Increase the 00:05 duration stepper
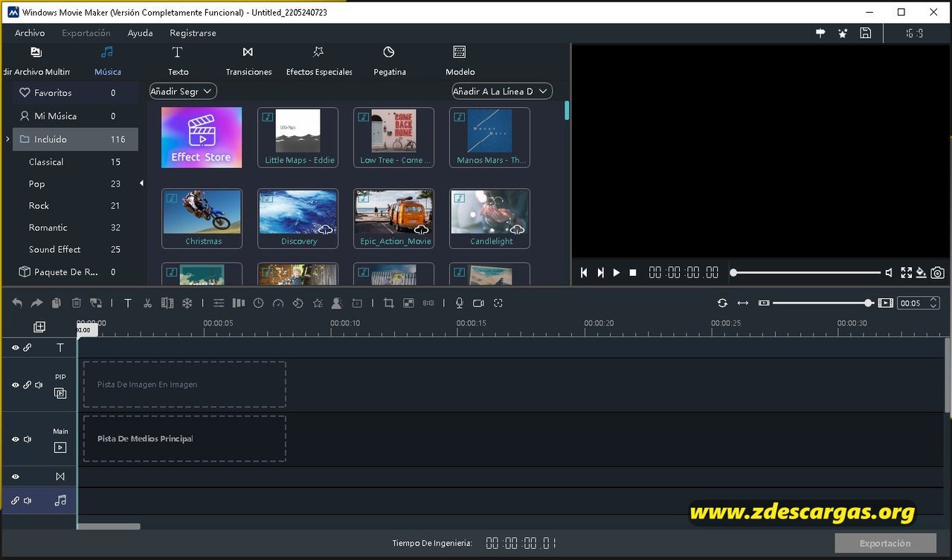Image resolution: width=952 pixels, height=560 pixels. coord(934,300)
